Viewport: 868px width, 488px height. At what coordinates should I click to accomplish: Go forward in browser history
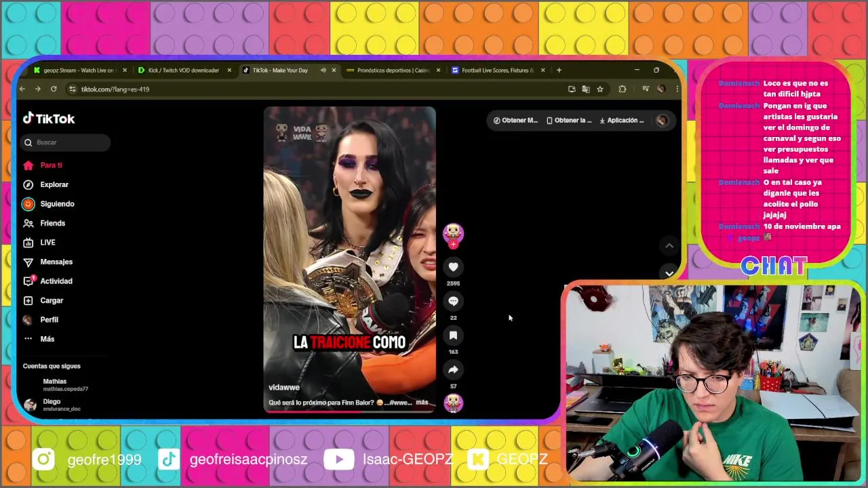(38, 89)
